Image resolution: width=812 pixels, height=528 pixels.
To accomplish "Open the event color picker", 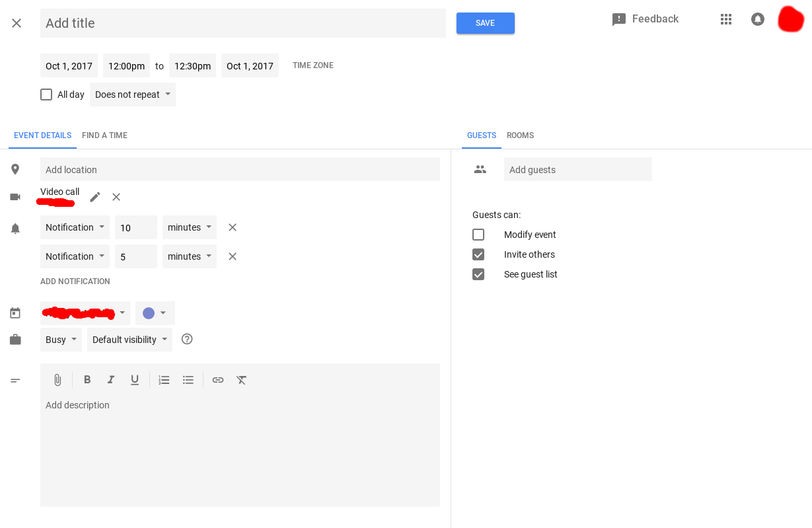I will point(155,313).
